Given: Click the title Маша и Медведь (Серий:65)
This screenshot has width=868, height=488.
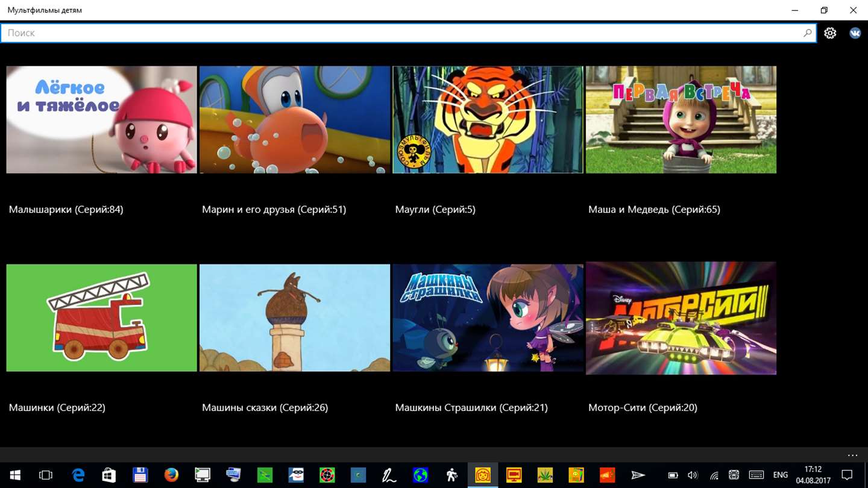Looking at the screenshot, I should (x=654, y=210).
